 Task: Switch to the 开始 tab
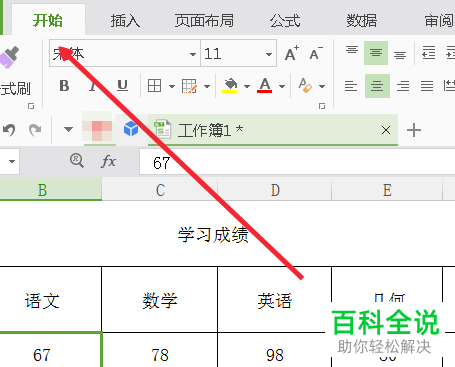[x=48, y=21]
